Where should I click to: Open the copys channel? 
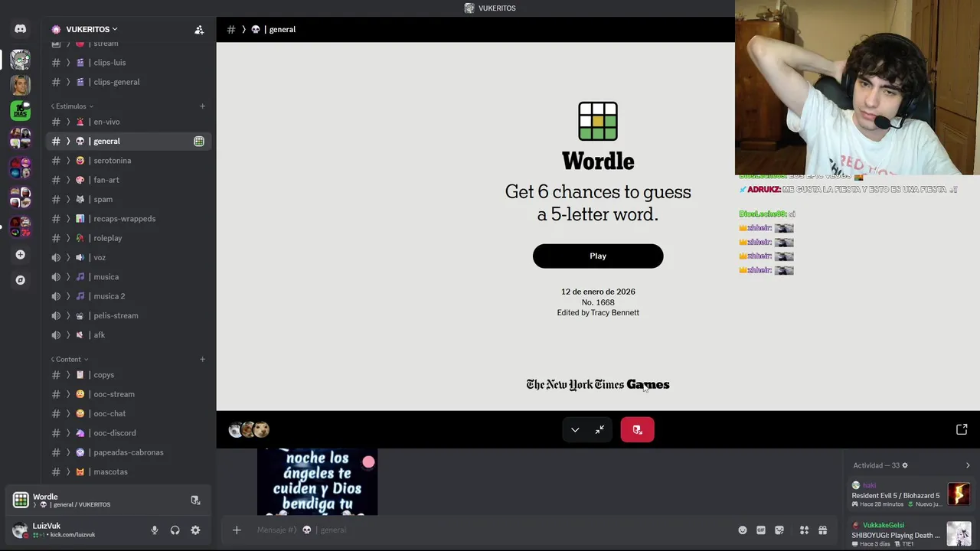point(127,376)
